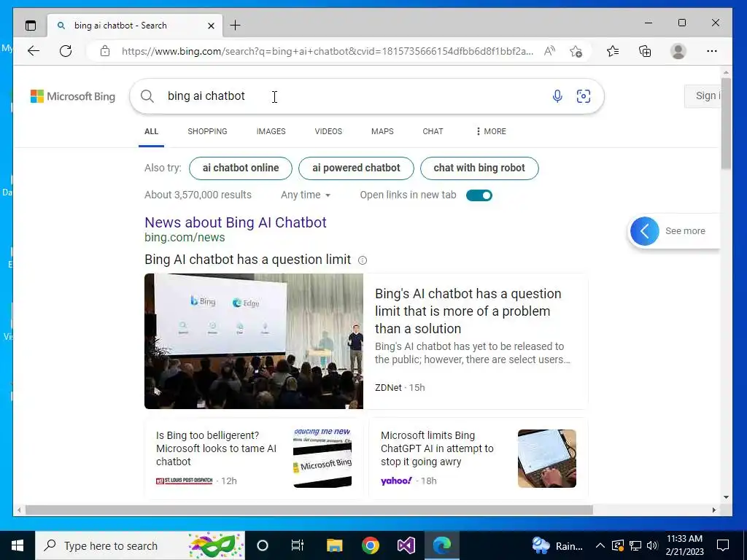
Task: Show hidden system tray icons
Action: 600,545
